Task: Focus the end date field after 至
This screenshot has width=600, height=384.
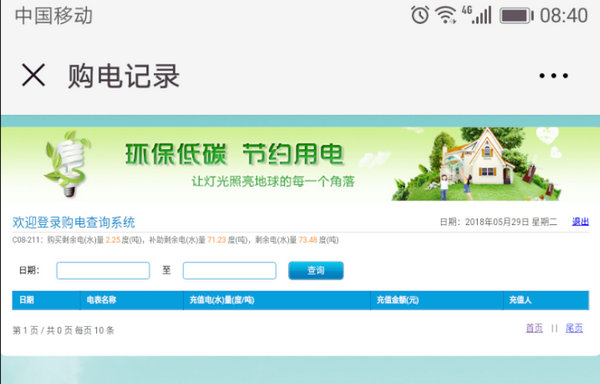Action: pos(230,270)
